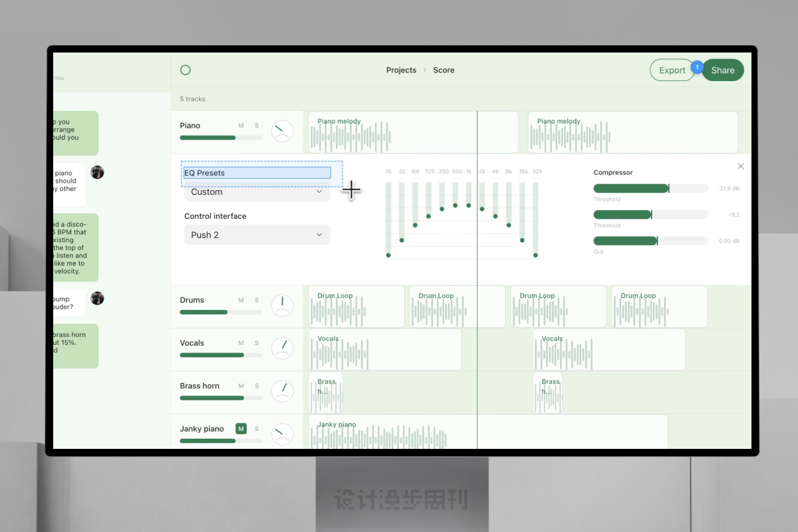
Task: Adjust the Drums pan knob
Action: [x=283, y=305]
